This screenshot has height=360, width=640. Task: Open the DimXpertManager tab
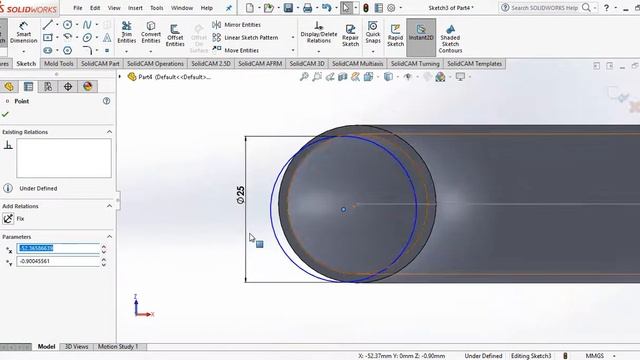[68, 86]
